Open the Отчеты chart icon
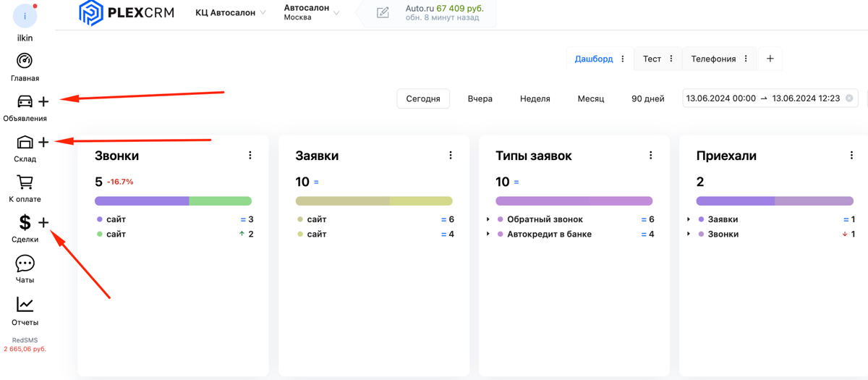Viewport: 868px width, 380px height. click(25, 305)
